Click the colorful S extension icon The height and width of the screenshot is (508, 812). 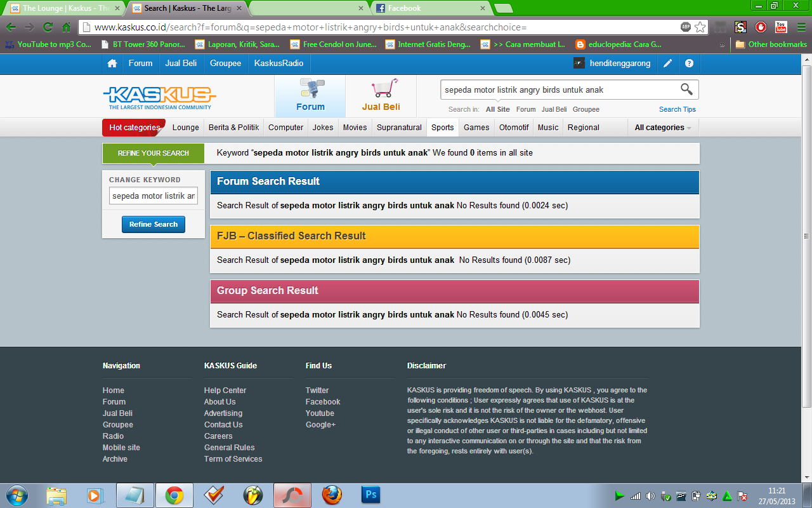click(x=740, y=27)
